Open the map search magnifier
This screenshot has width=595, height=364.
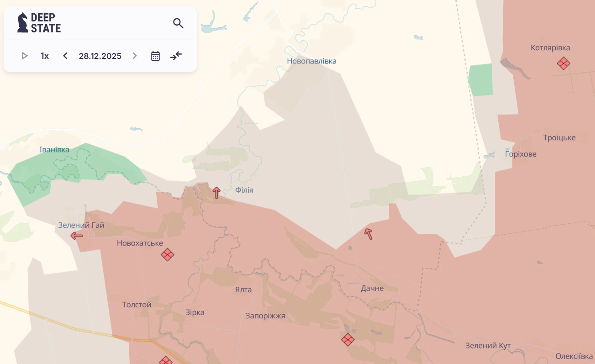tap(178, 23)
